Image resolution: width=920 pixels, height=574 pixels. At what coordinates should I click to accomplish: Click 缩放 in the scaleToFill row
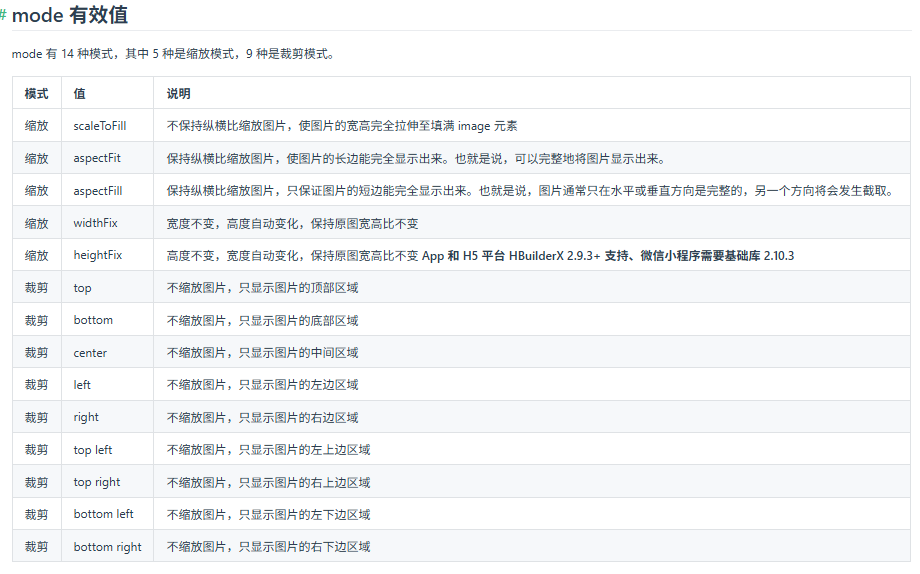coord(36,126)
